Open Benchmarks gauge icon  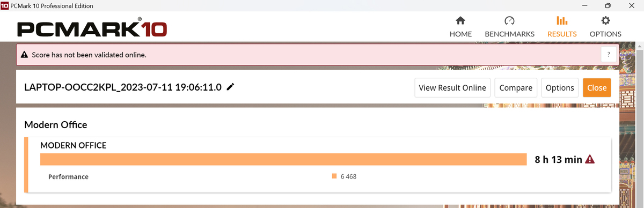(x=509, y=21)
